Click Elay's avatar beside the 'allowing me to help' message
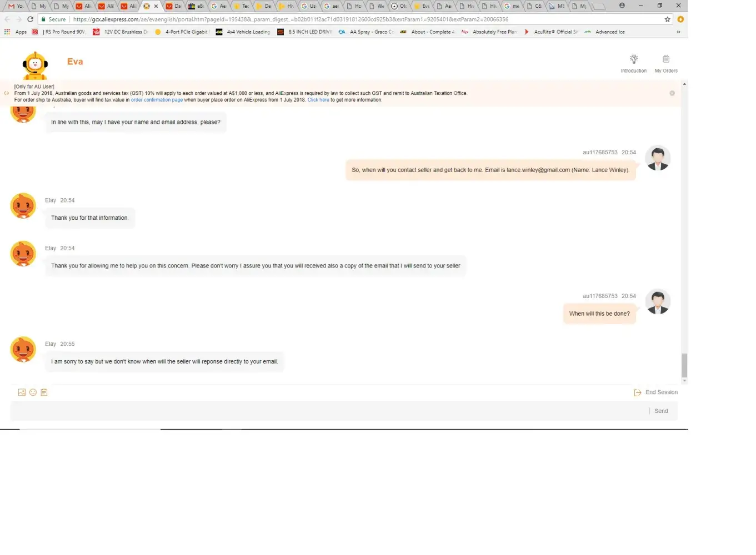Image resolution: width=756 pixels, height=555 pixels. coord(23,254)
